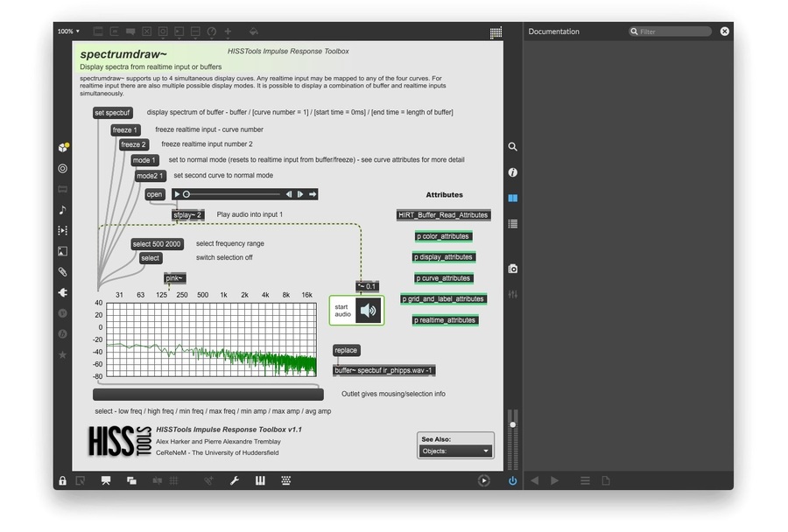The height and width of the screenshot is (532, 788).
Task: Open the audio files note icon
Action: pyautogui.click(x=62, y=210)
